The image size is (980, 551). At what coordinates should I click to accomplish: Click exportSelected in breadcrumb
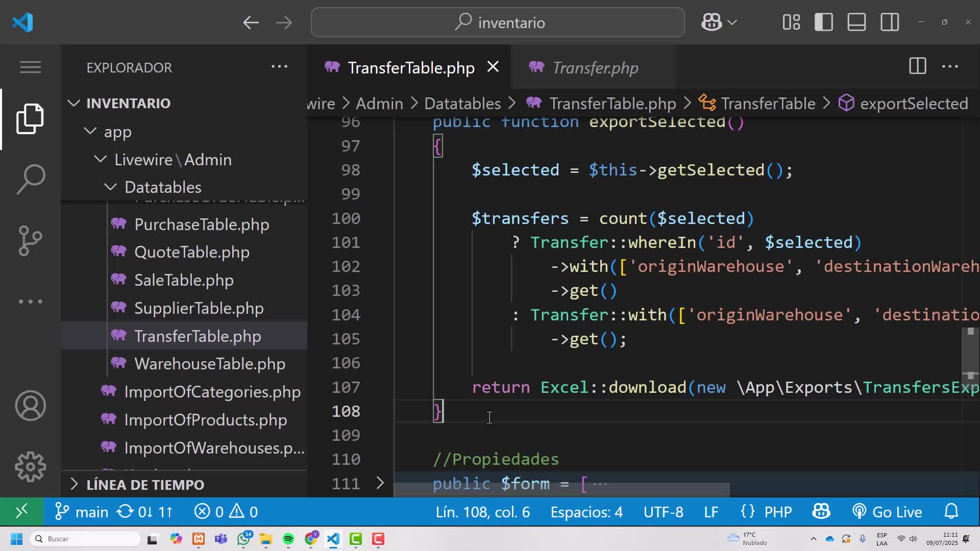pyautogui.click(x=903, y=104)
